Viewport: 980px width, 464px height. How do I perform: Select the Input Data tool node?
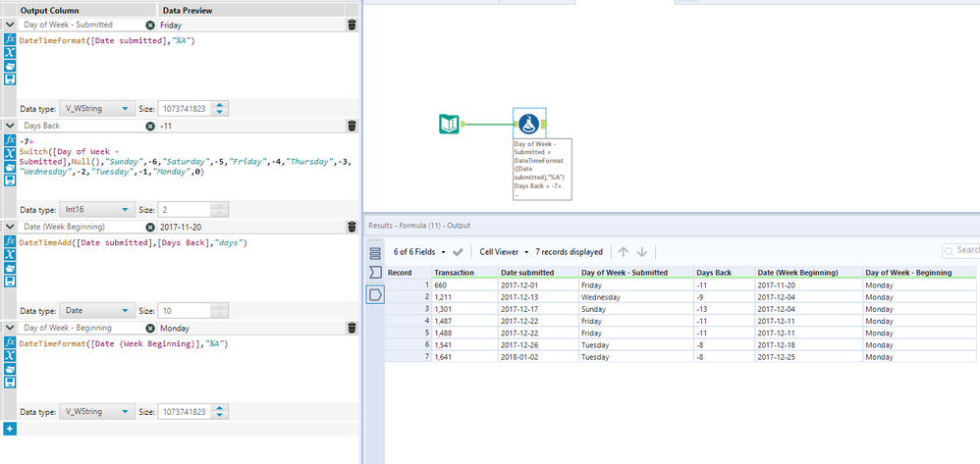pyautogui.click(x=449, y=124)
